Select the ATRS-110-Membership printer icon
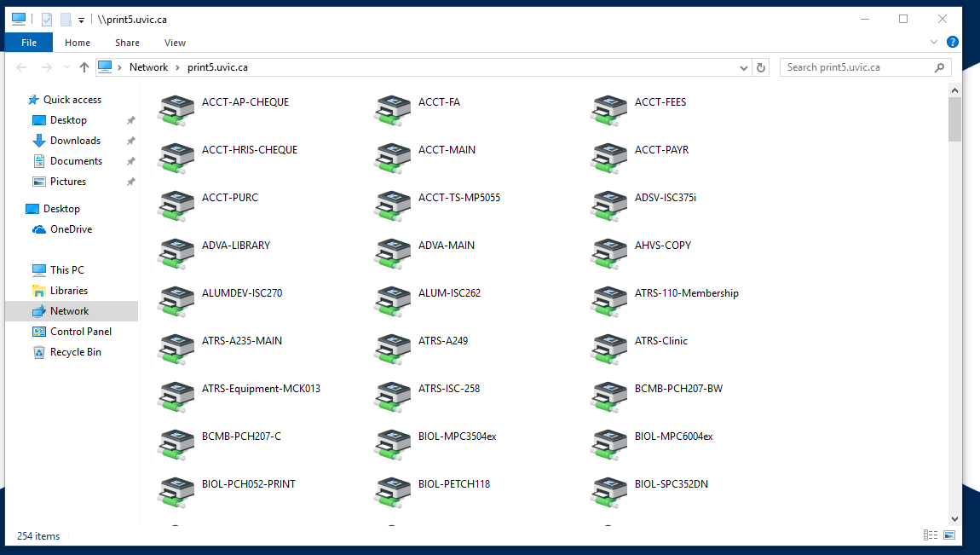This screenshot has width=980, height=555. point(608,301)
